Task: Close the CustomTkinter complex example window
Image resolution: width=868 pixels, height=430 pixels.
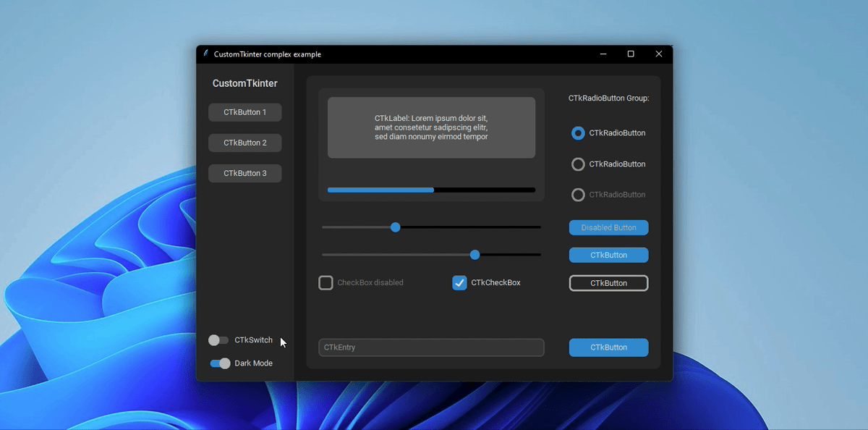Action: (658, 54)
